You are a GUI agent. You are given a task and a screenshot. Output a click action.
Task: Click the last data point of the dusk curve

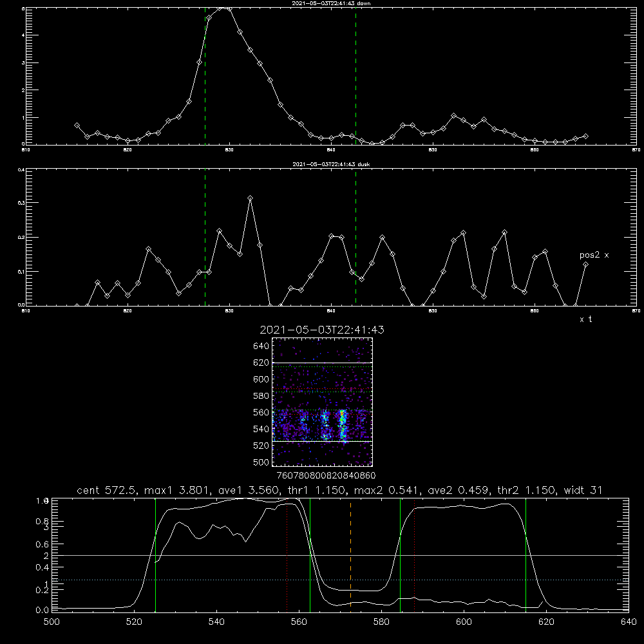585,265
